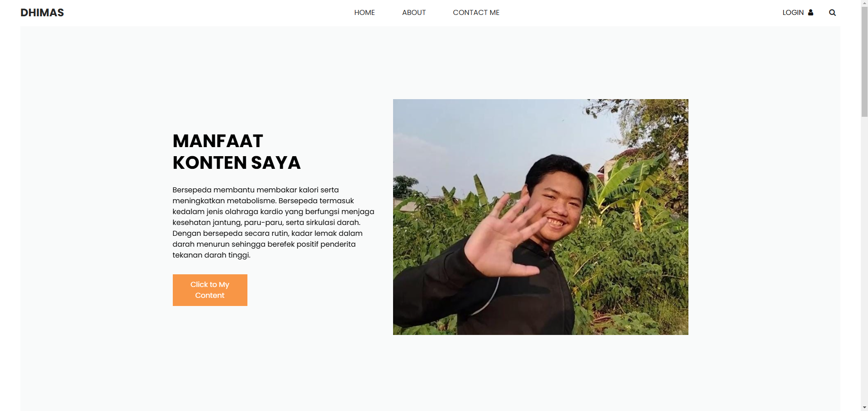Click the vertical scrollbar thumb
This screenshot has height=411, width=868.
[x=864, y=62]
